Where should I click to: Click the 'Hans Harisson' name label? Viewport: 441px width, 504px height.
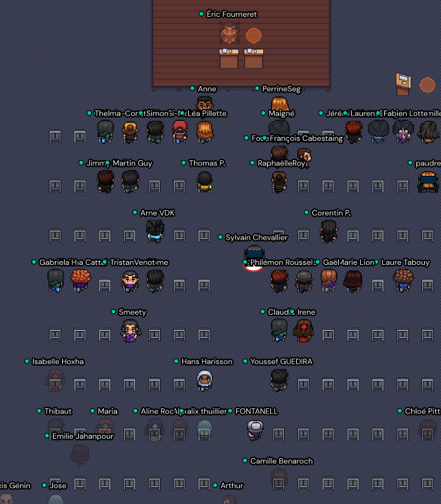[x=207, y=362]
